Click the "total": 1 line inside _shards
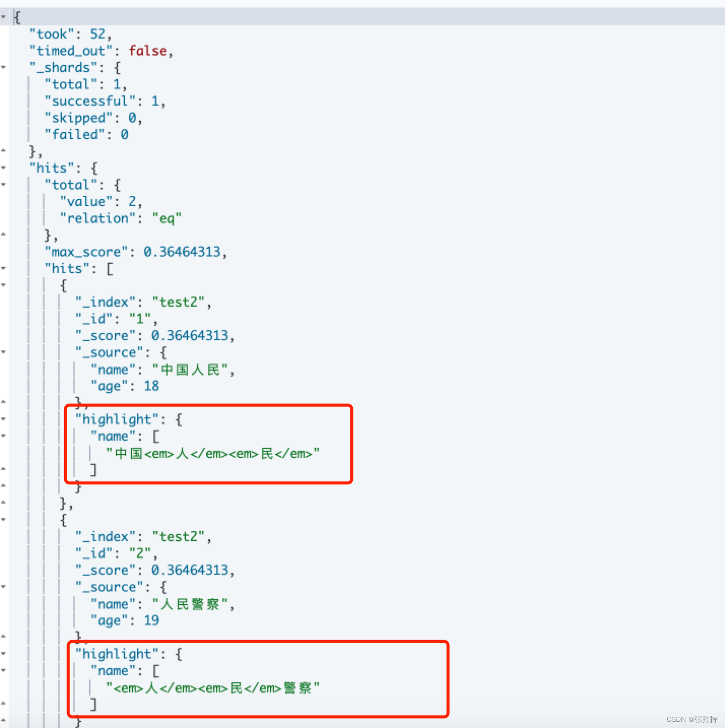 point(85,84)
